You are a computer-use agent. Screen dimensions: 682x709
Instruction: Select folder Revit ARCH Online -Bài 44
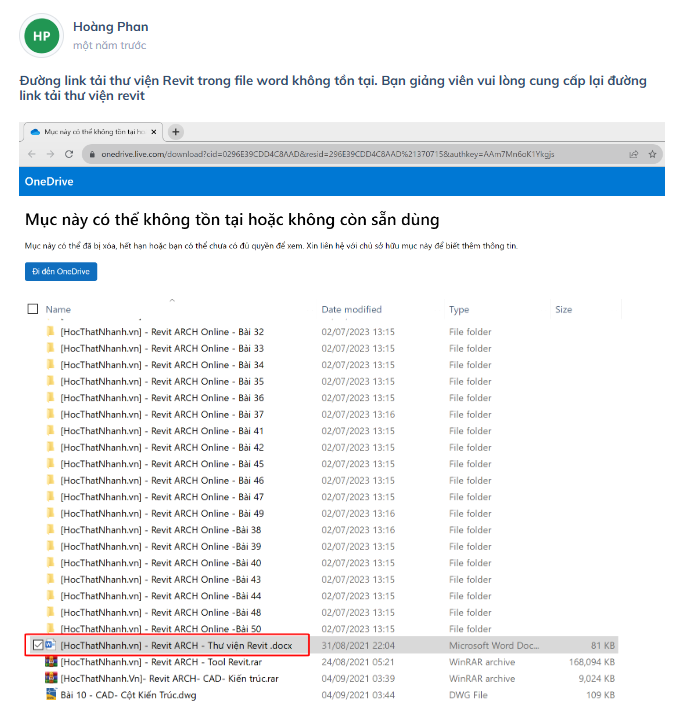[x=161, y=596]
